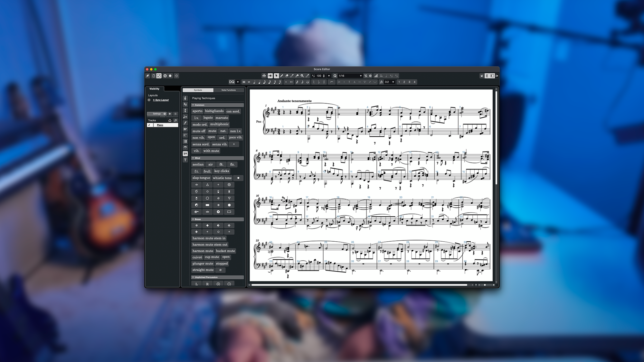Click the legato playing technique button

pos(208,118)
